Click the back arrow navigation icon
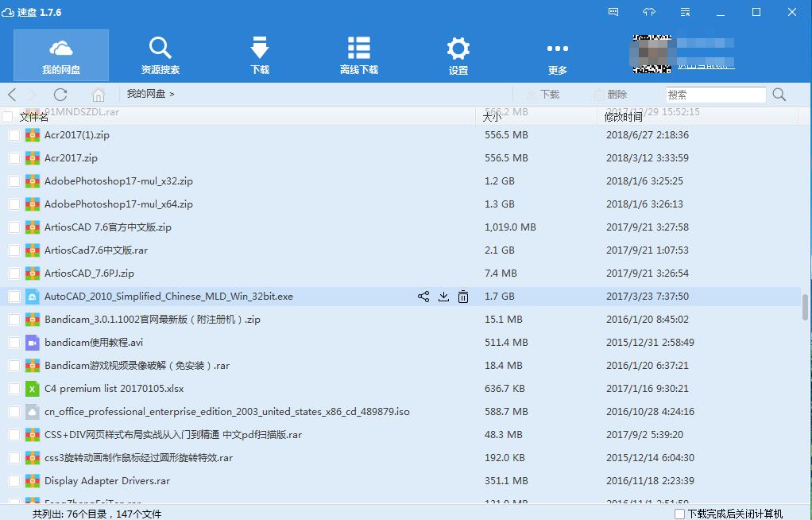Image resolution: width=812 pixels, height=520 pixels. (x=12, y=95)
